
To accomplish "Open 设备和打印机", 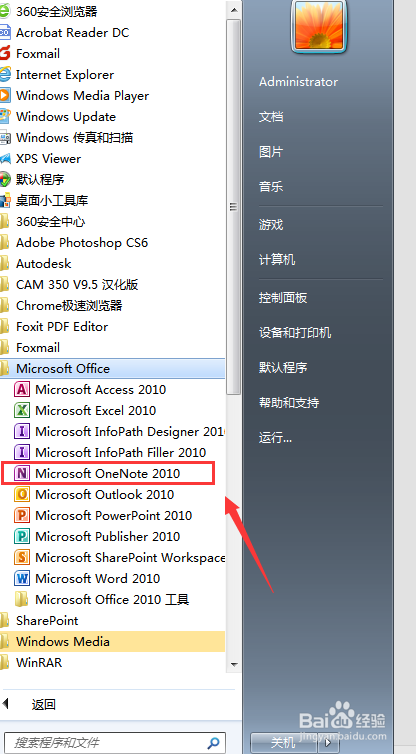I will pyautogui.click(x=295, y=333).
